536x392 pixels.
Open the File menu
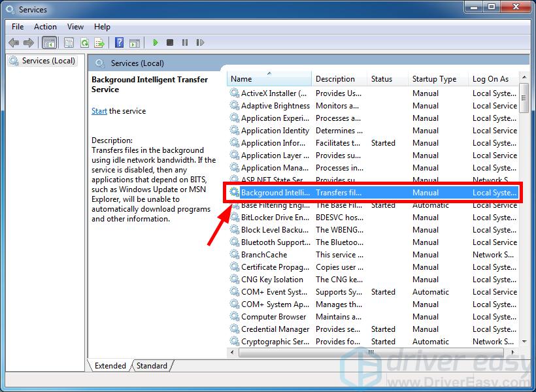pos(18,27)
